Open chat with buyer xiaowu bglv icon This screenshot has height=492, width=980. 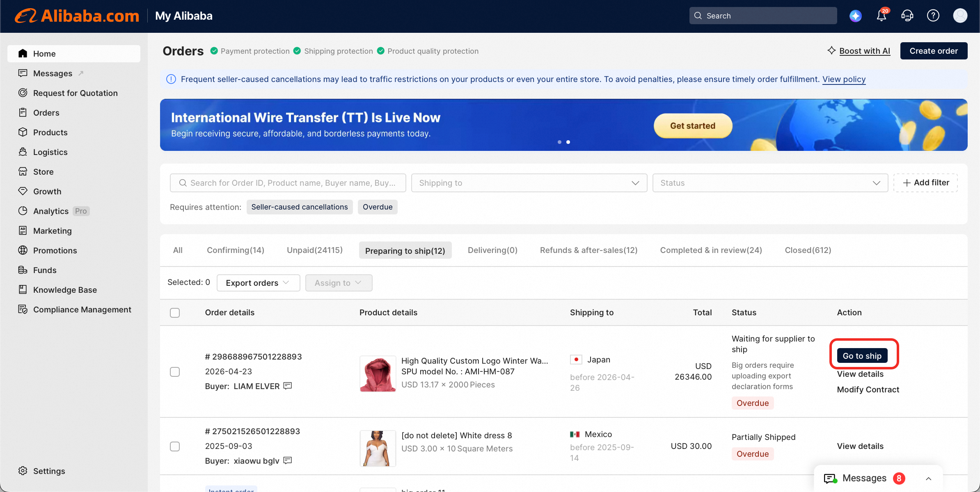(288, 461)
